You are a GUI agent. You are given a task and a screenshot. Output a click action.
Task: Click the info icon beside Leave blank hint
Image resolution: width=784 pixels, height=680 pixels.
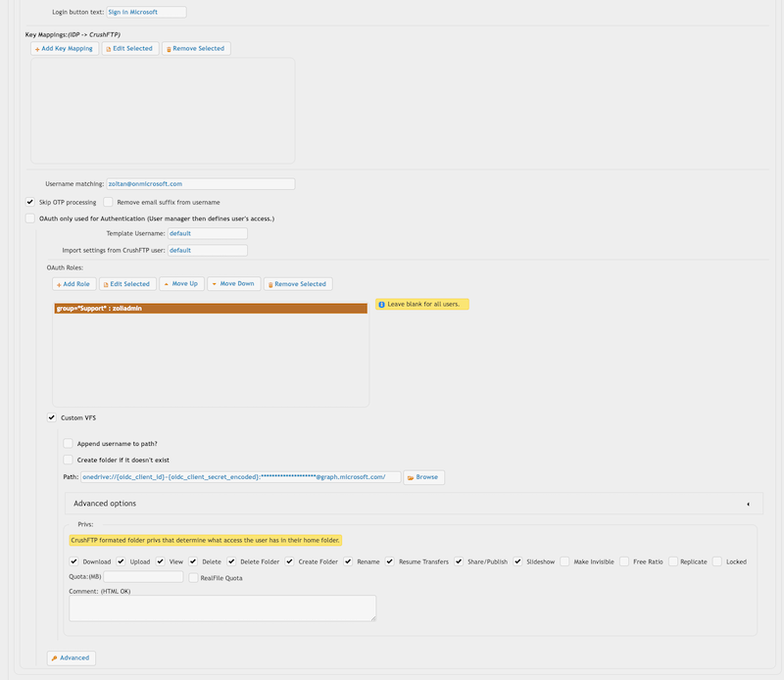pos(381,305)
